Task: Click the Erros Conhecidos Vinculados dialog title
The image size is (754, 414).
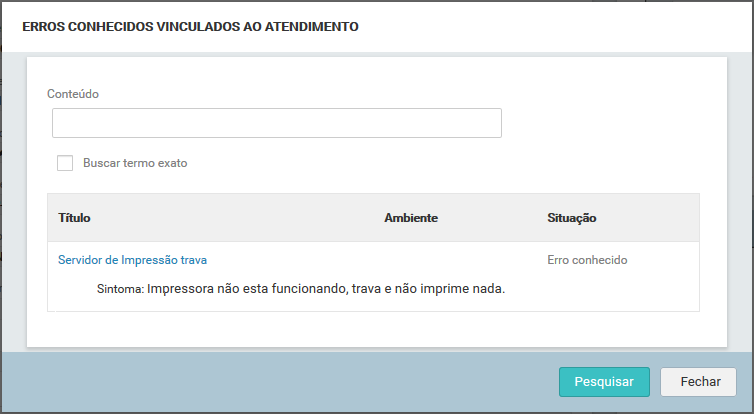Action: click(x=190, y=26)
